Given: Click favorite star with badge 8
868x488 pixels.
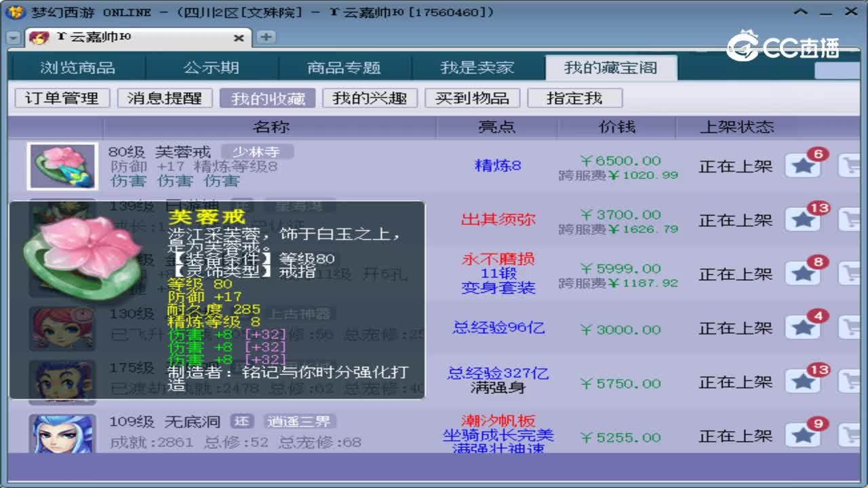Looking at the screenshot, I should point(804,274).
